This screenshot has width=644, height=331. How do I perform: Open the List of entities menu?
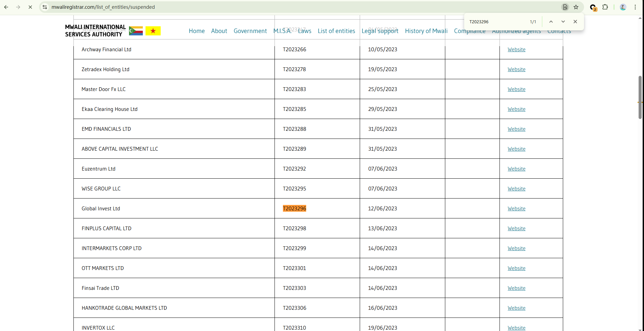tap(336, 31)
